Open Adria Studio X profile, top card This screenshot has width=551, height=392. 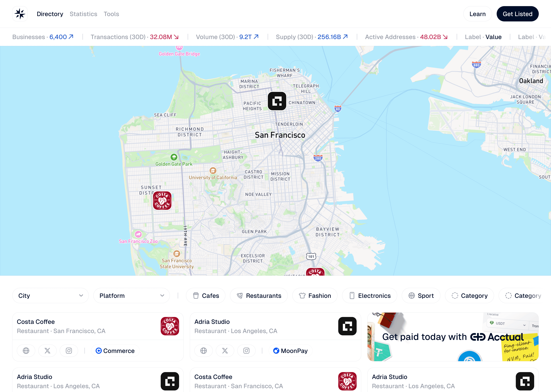click(x=225, y=351)
